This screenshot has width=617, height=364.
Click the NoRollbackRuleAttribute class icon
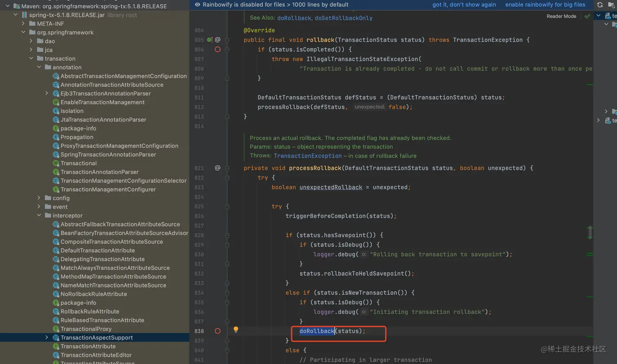coord(56,294)
